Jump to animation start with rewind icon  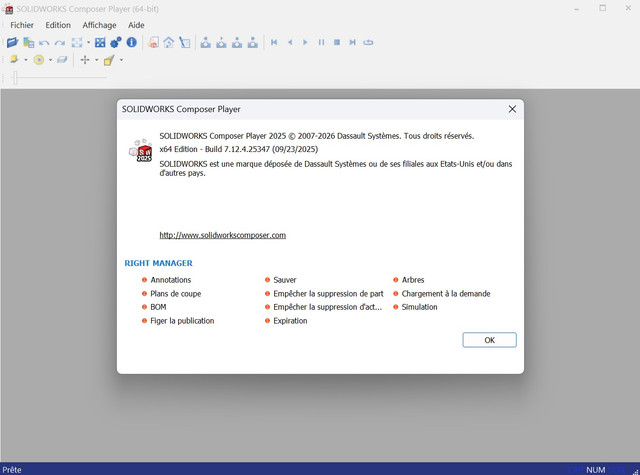coord(274,42)
